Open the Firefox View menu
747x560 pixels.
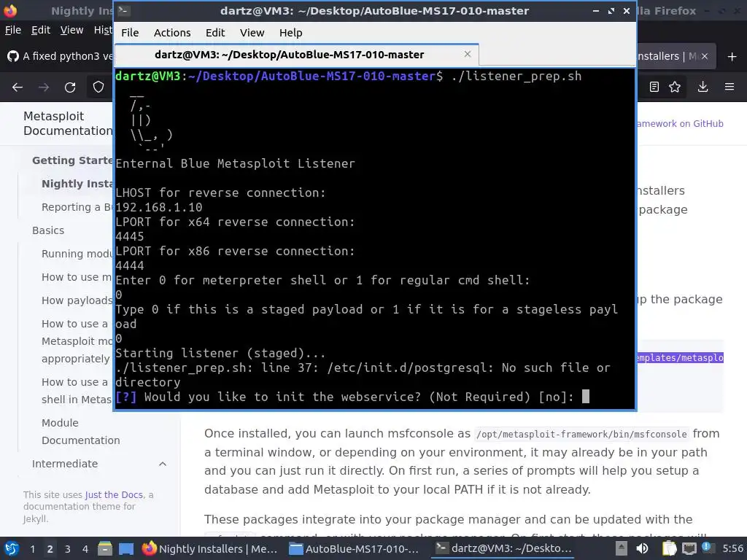71,30
